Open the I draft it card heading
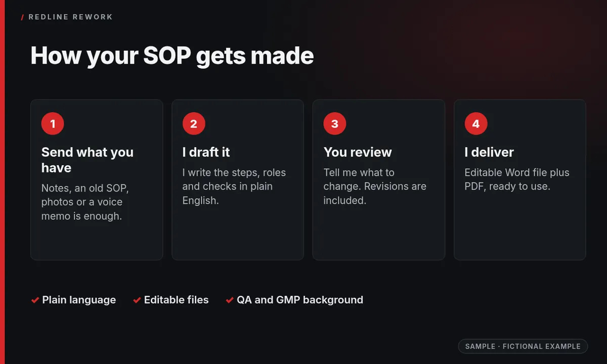The width and height of the screenshot is (607, 364). tap(206, 152)
